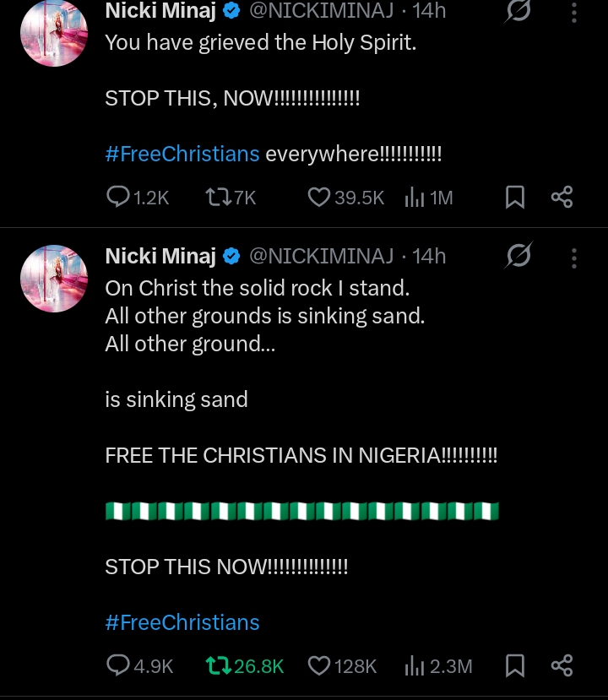Open #FreeChristians hashtag in second tweet
The height and width of the screenshot is (700, 608).
182,623
